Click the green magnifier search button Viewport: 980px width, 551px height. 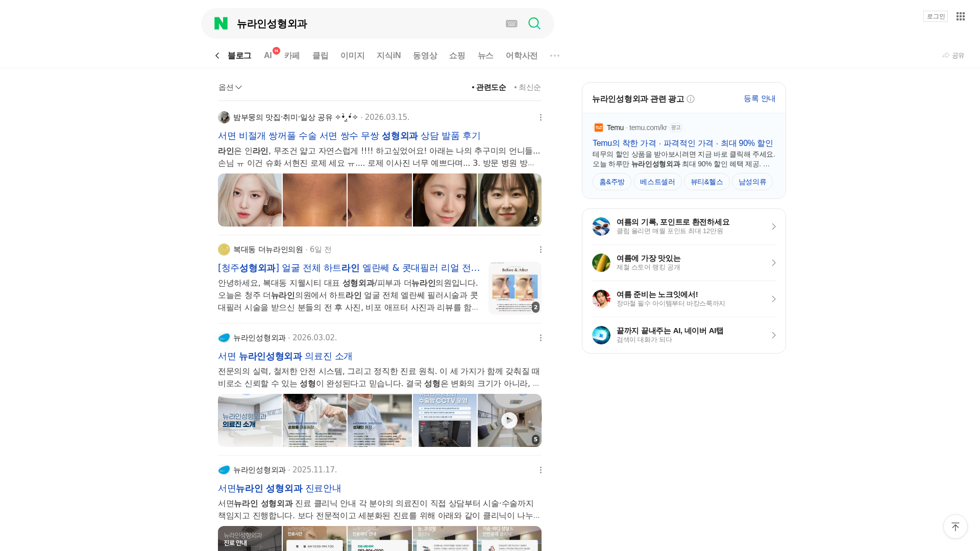click(534, 23)
